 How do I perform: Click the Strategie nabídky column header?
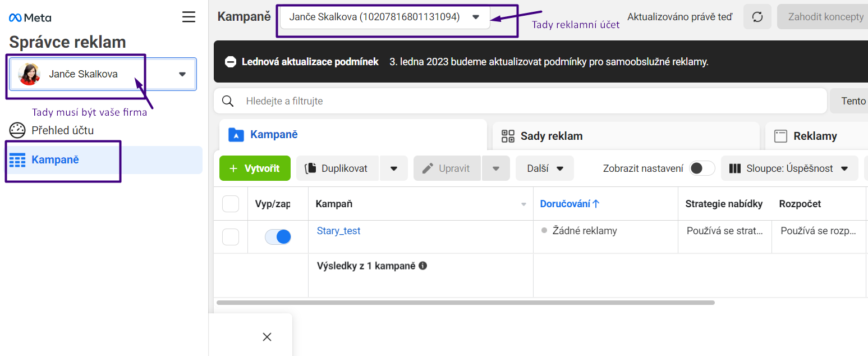[724, 204]
